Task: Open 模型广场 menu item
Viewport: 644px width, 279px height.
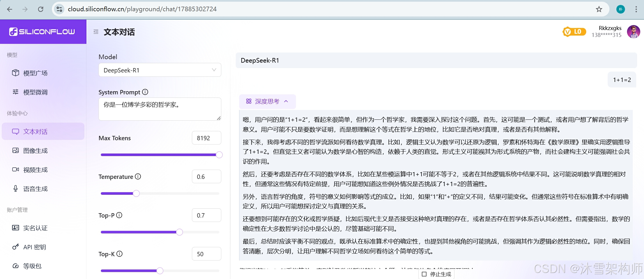Action: (x=43, y=73)
